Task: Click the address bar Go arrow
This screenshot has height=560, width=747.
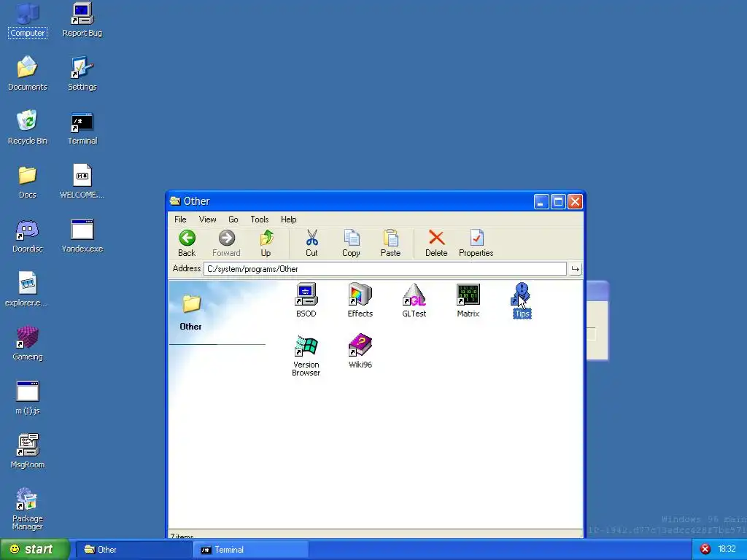Action: pyautogui.click(x=575, y=269)
